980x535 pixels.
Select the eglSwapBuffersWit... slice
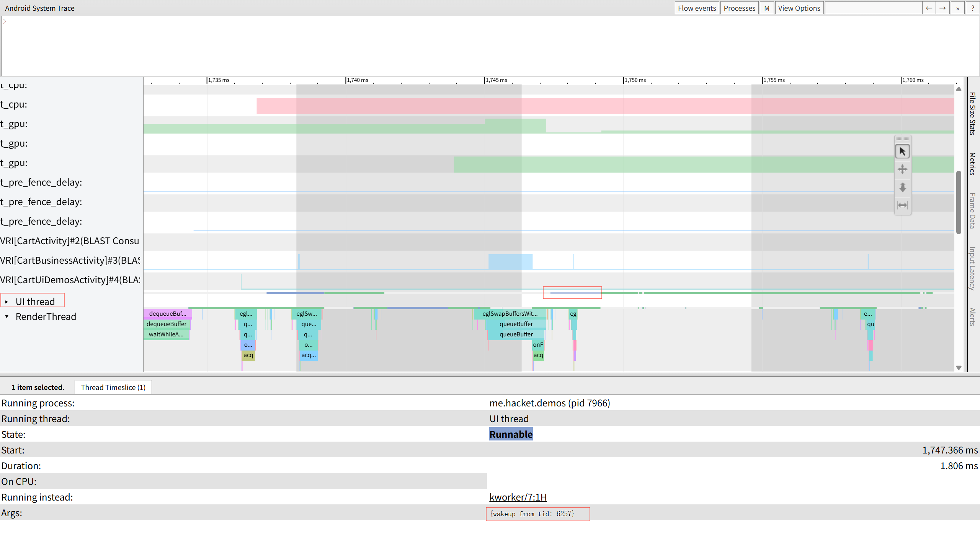pyautogui.click(x=510, y=314)
